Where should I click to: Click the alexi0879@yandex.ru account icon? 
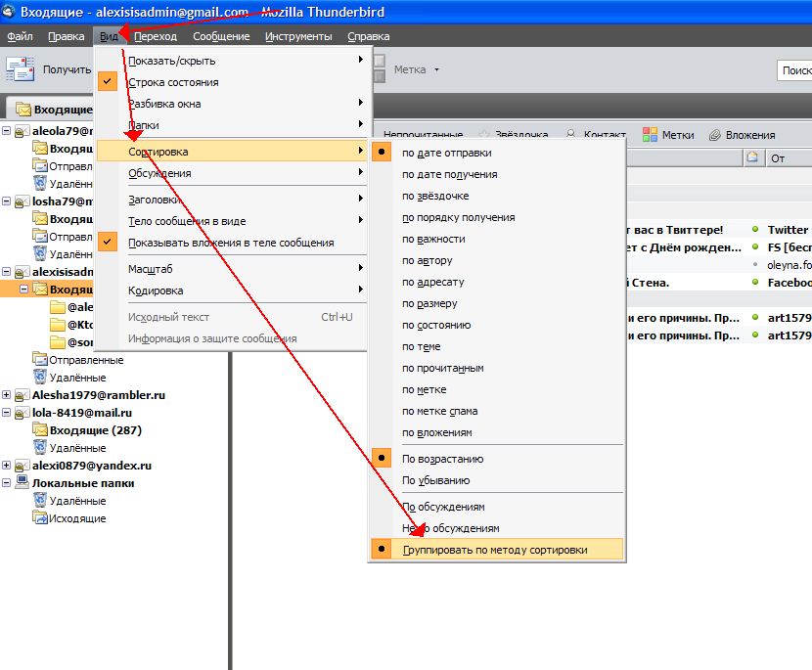pos(23,466)
